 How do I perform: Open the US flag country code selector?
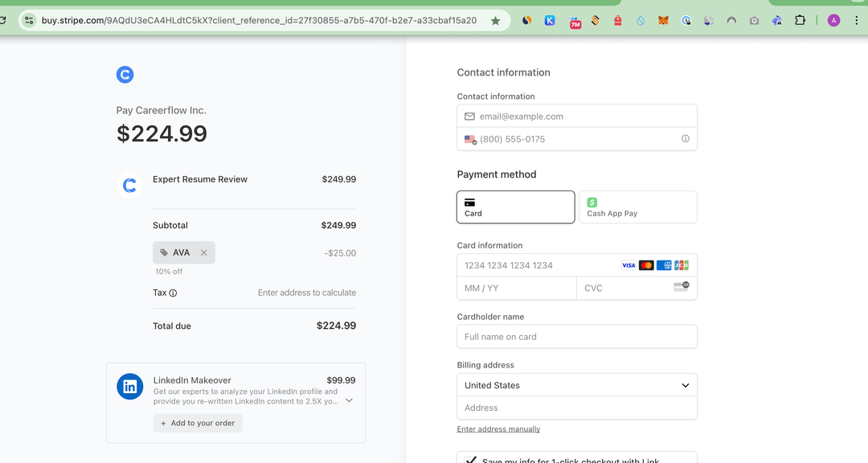(x=470, y=139)
